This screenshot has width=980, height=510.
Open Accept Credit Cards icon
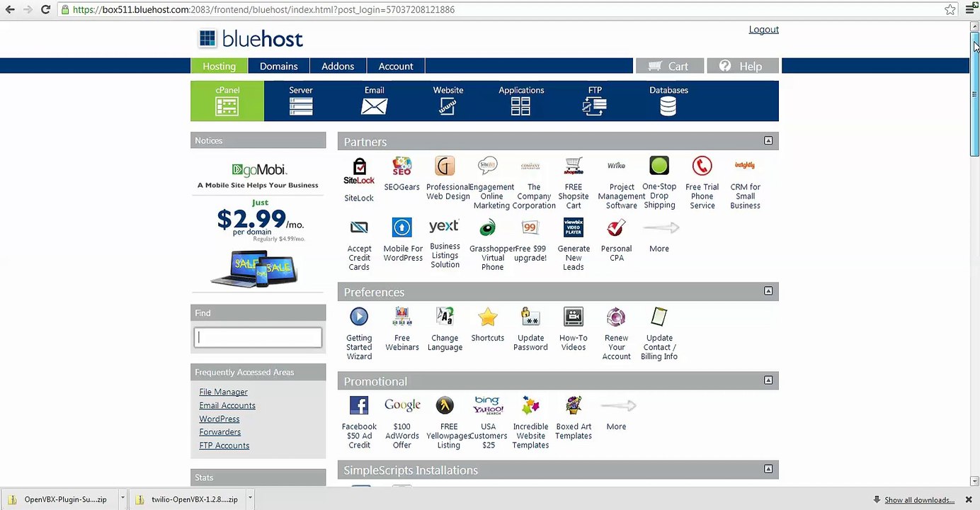pos(359,227)
